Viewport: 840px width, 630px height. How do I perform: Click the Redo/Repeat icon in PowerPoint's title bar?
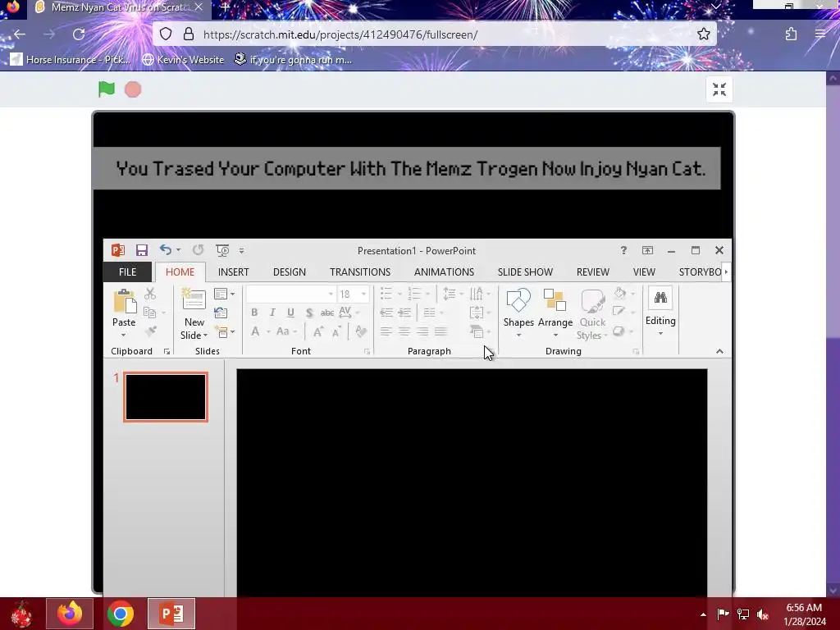tap(199, 249)
